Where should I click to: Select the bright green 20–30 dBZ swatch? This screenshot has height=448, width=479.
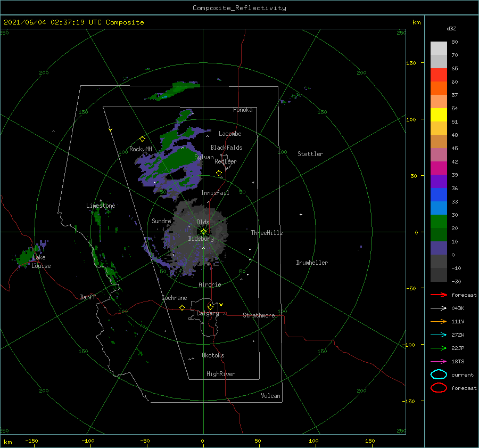[x=439, y=222]
